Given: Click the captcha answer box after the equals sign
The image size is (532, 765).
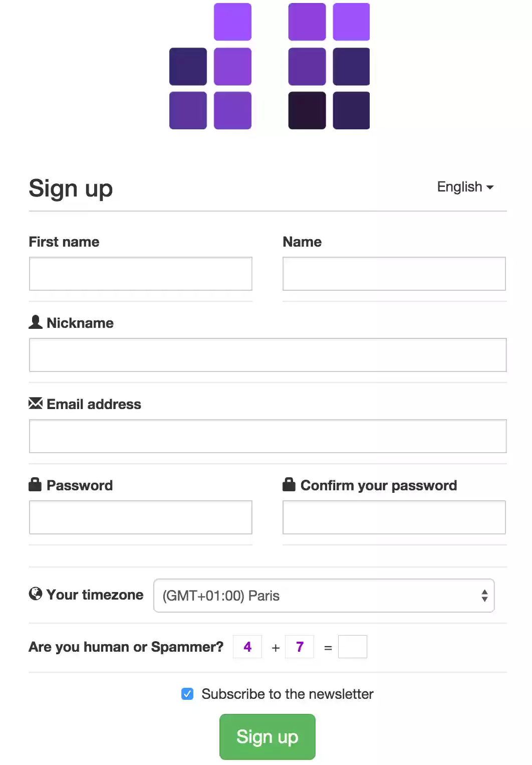Looking at the screenshot, I should tap(353, 647).
